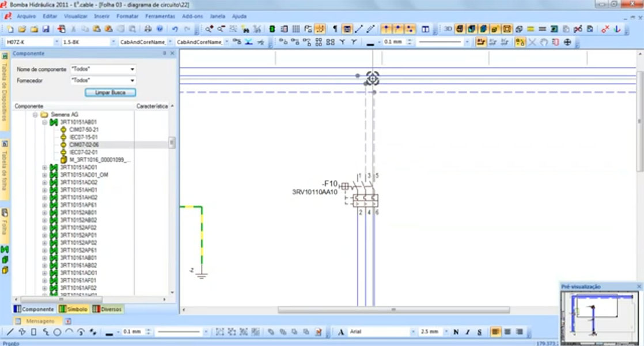Click the canvas horizontal scrollbar thumb
Screen dimensions: 644x346
[393, 310]
